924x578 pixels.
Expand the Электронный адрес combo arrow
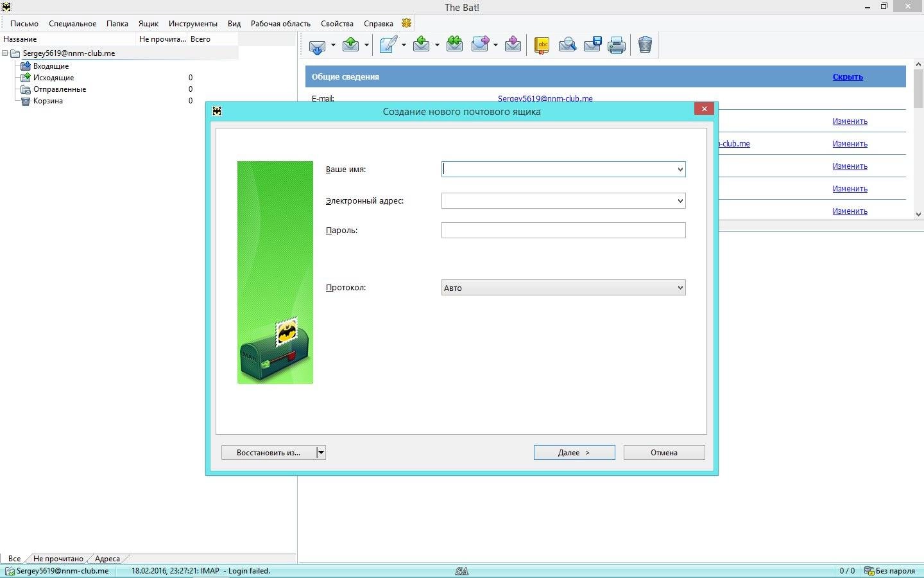pos(680,201)
